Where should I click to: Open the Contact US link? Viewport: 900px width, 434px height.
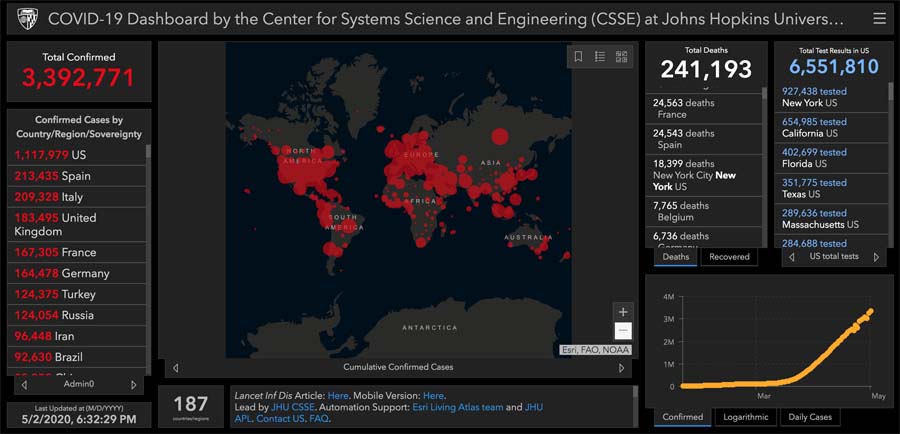click(282, 418)
